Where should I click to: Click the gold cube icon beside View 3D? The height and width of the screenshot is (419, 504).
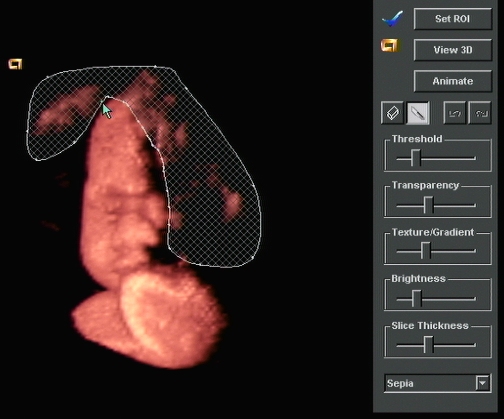(390, 46)
